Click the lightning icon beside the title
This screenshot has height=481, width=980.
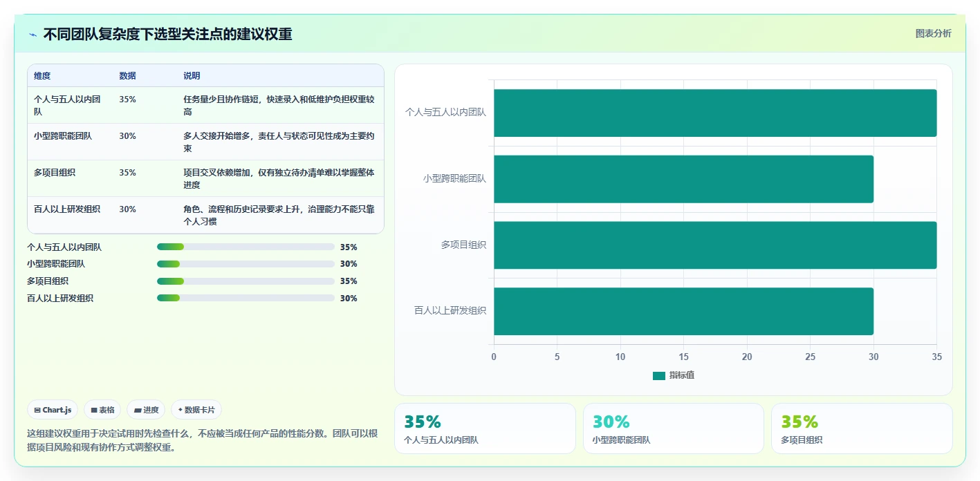click(33, 35)
